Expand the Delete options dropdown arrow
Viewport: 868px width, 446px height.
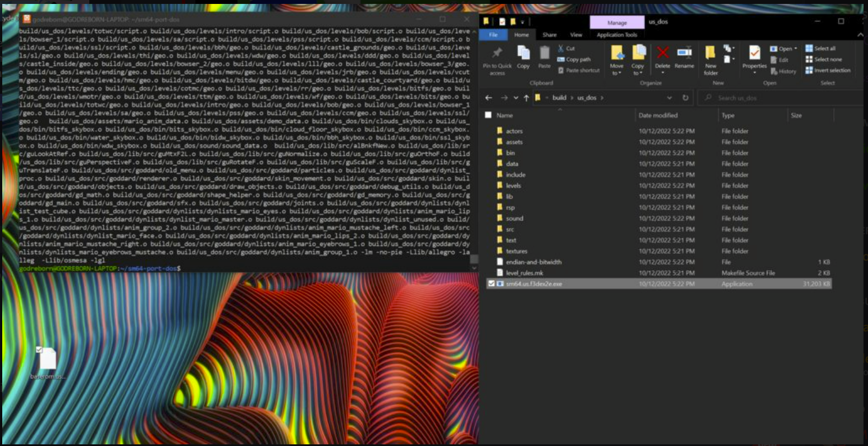(663, 72)
